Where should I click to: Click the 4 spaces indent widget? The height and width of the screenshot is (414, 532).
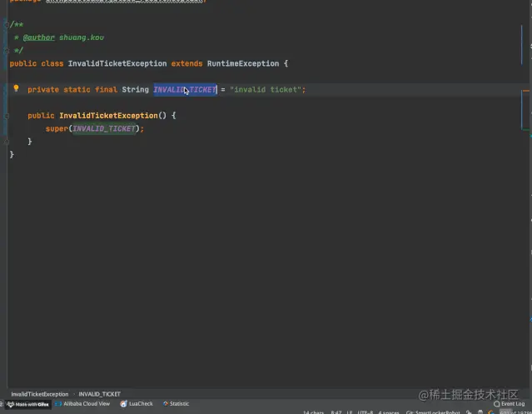389,412
